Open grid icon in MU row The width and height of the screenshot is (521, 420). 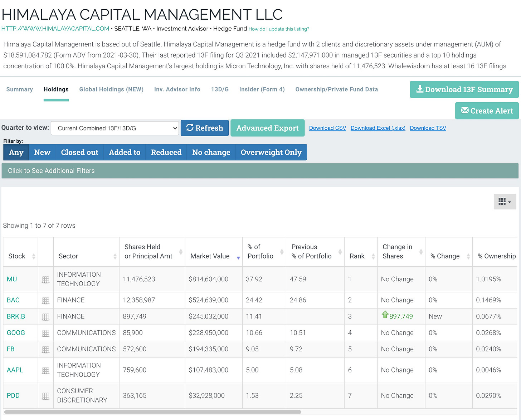pyautogui.click(x=45, y=280)
